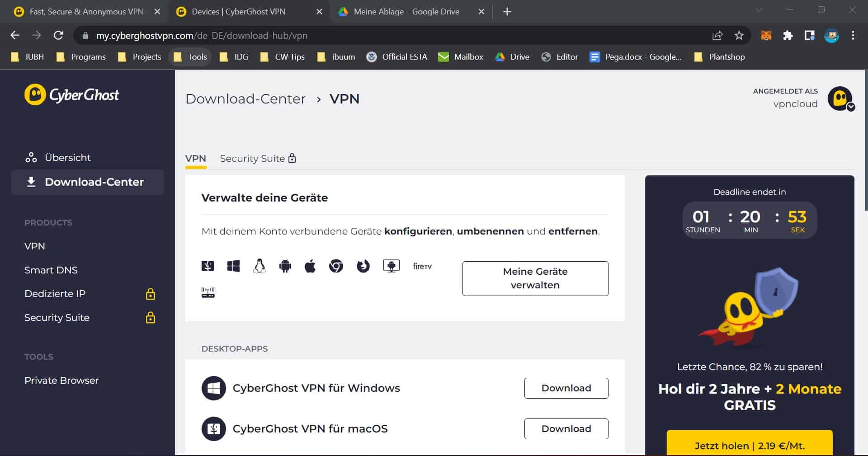
Task: Open Private Browser under Tools
Action: pos(61,381)
